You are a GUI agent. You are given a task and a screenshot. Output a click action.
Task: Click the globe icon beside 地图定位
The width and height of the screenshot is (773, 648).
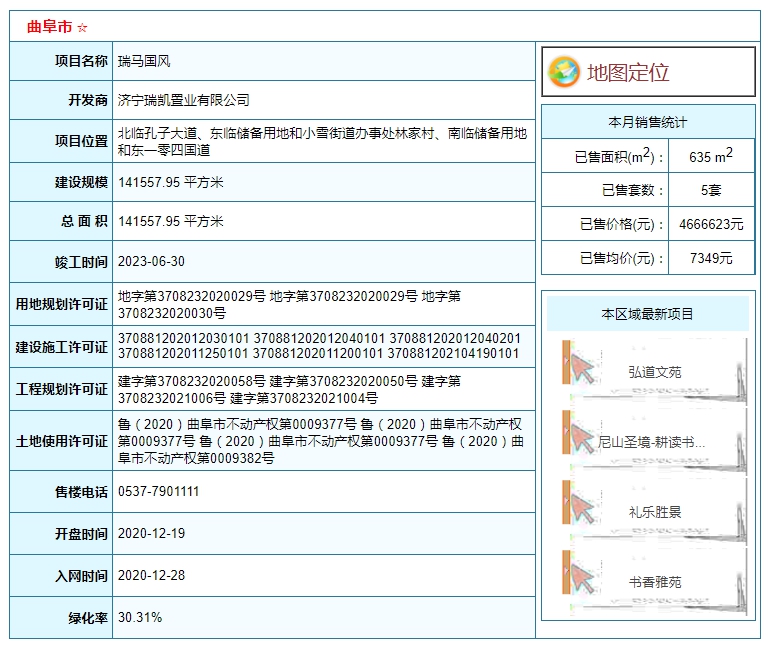point(563,72)
